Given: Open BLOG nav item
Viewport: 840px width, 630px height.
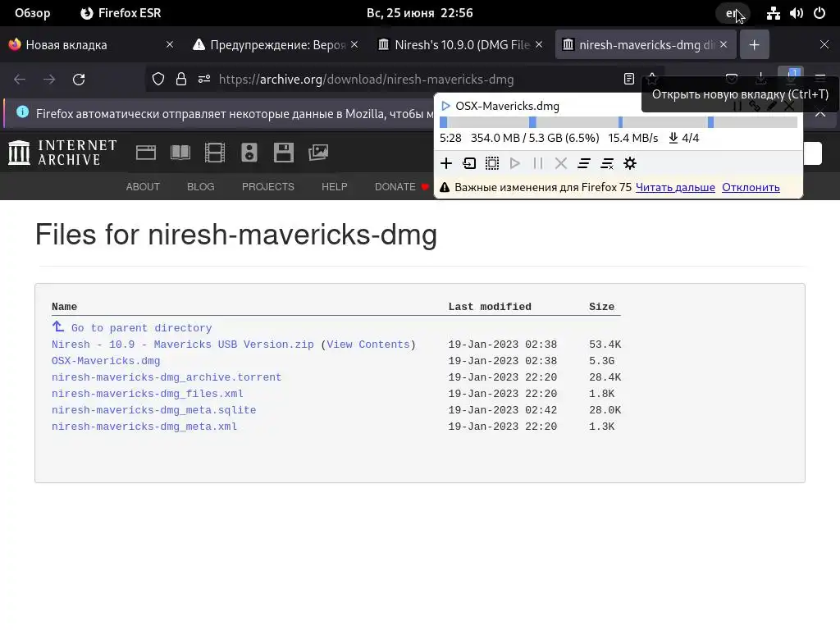Looking at the screenshot, I should click(201, 187).
